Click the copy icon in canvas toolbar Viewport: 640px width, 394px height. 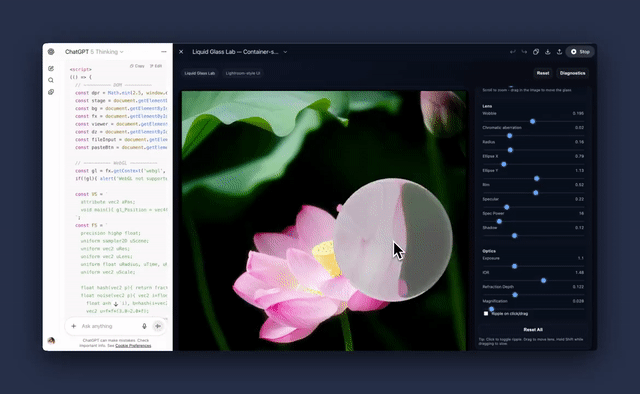click(x=536, y=52)
